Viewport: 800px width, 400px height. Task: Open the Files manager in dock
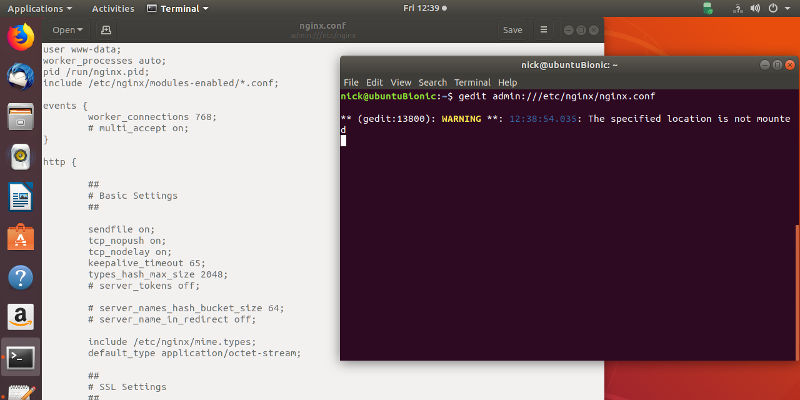point(20,118)
